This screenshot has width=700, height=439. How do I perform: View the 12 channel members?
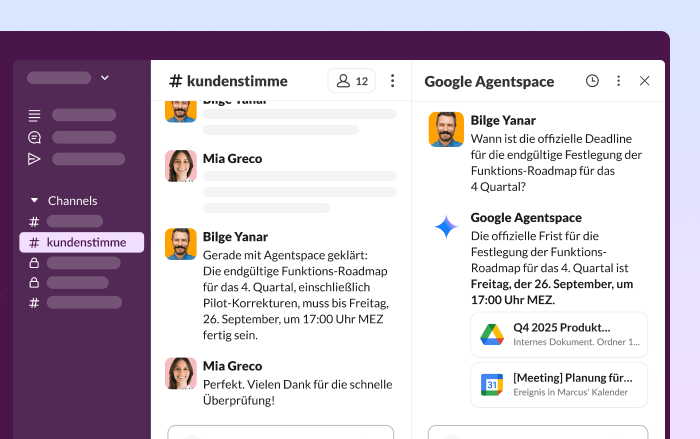(352, 81)
